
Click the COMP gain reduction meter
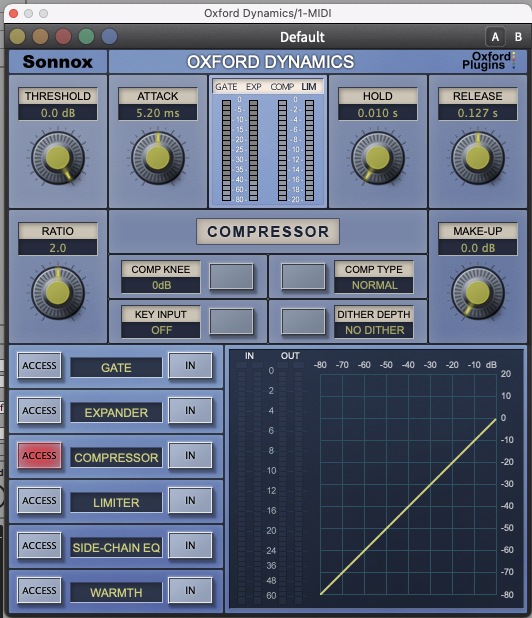[282, 151]
